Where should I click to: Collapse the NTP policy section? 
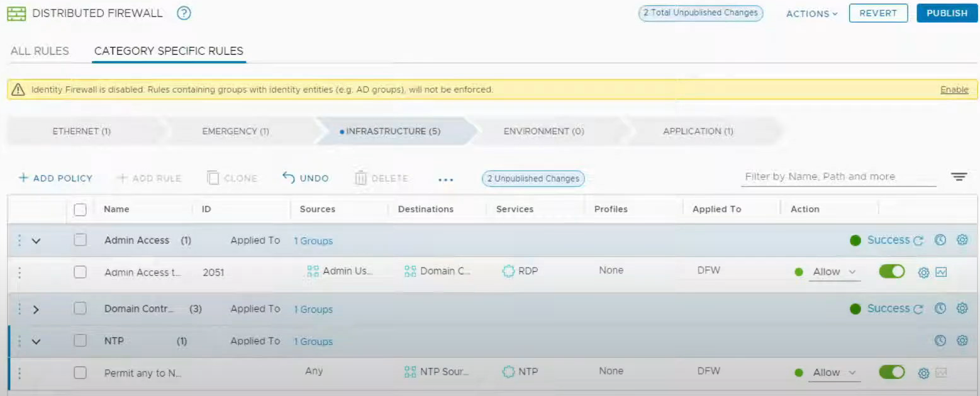pyautogui.click(x=36, y=341)
